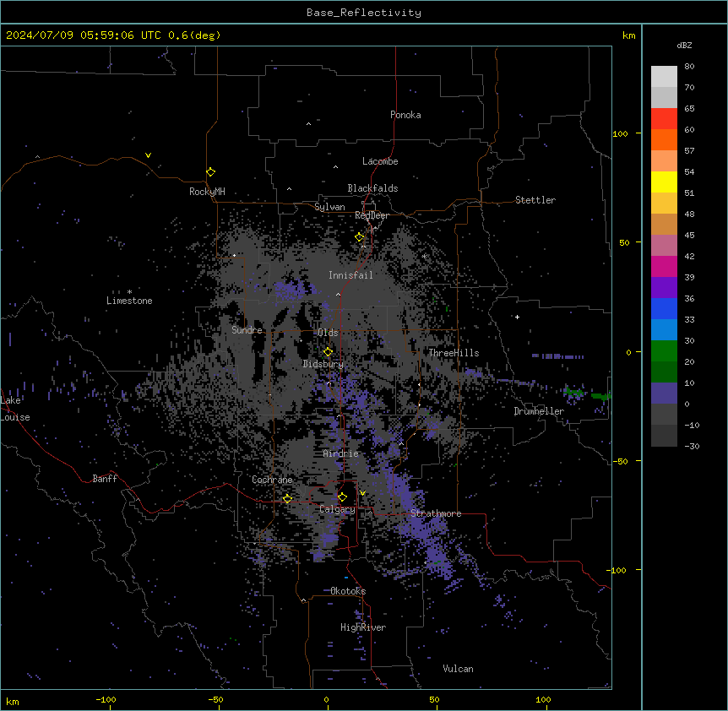Click the km unit label above the vertical axis
The height and width of the screenshot is (711, 728).
(628, 35)
